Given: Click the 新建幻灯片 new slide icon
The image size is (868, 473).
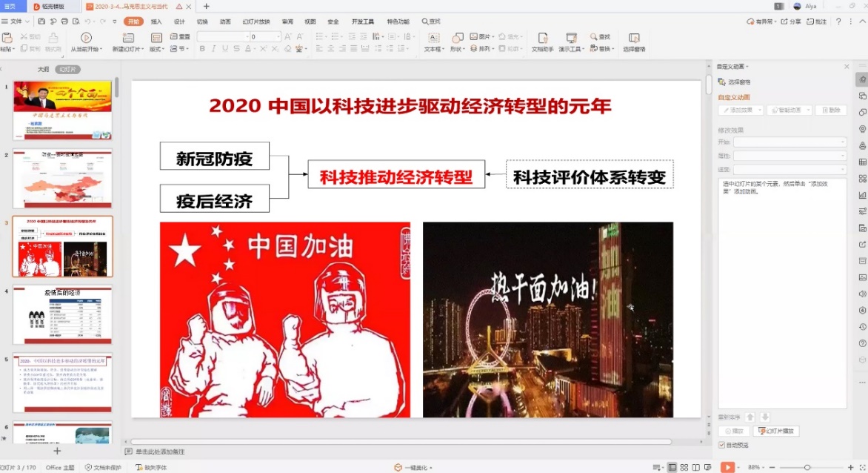Looking at the screenshot, I should coord(127,38).
